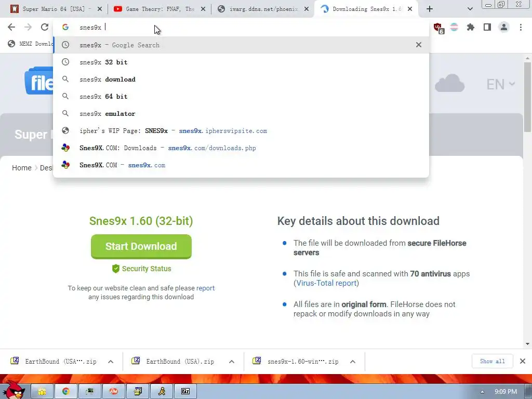Click the Start Download button
532x399 pixels.
click(x=141, y=246)
